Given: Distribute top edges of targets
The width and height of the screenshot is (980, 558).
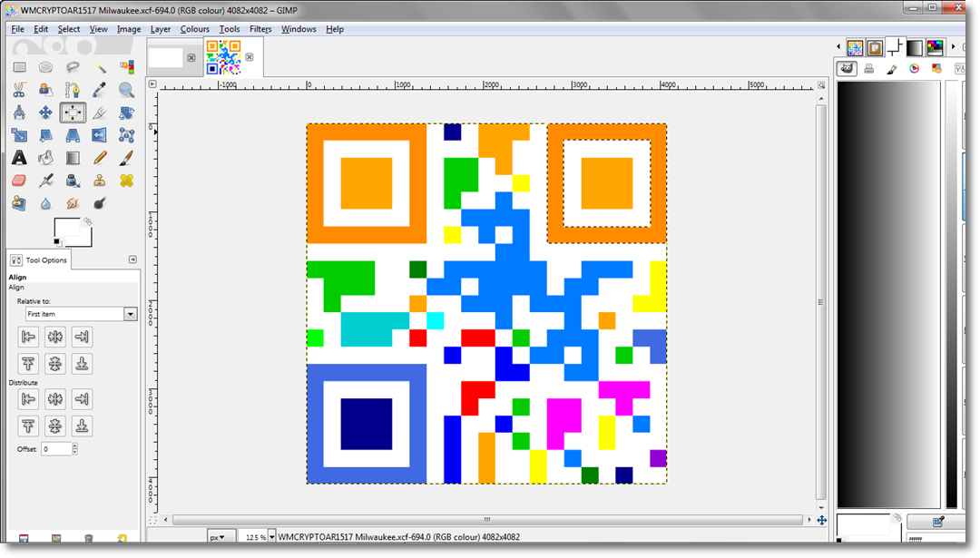Looking at the screenshot, I should tap(28, 426).
